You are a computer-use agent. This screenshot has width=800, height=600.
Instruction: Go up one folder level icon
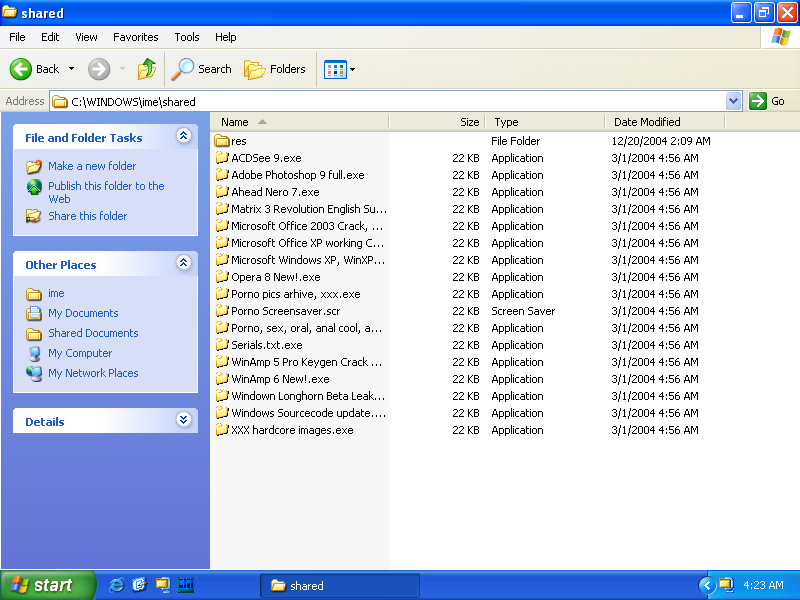pyautogui.click(x=146, y=69)
